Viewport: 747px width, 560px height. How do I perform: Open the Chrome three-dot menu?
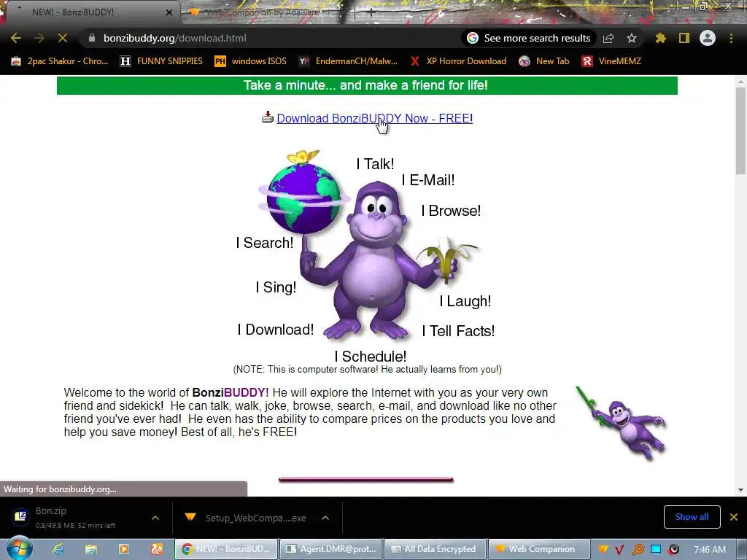731,38
